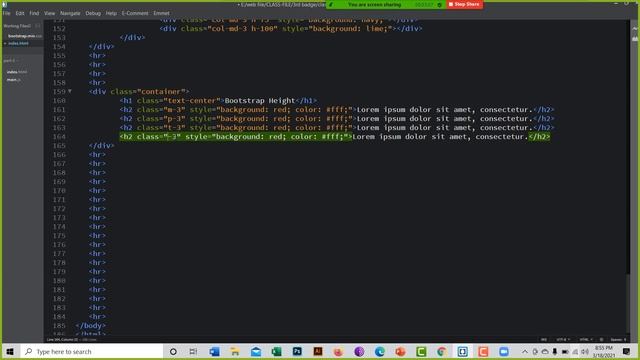Open Microsoft Edge from the taskbar
This screenshot has width=640, height=360.
pos(380,351)
